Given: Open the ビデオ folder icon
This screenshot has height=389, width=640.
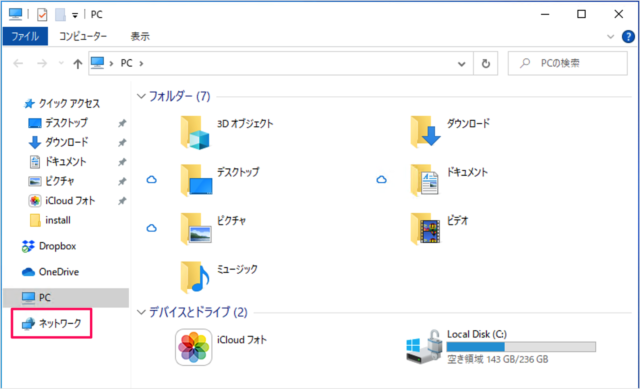Looking at the screenshot, I should [425, 229].
